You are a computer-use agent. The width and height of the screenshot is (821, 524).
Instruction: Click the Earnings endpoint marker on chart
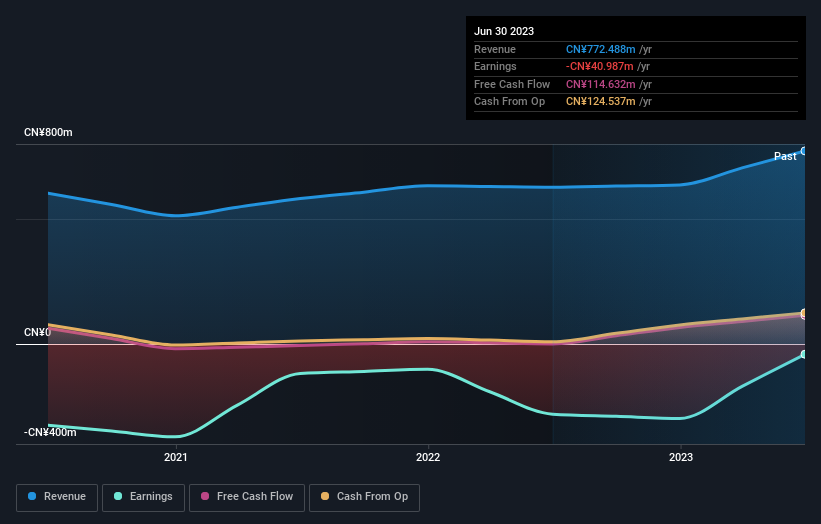804,354
